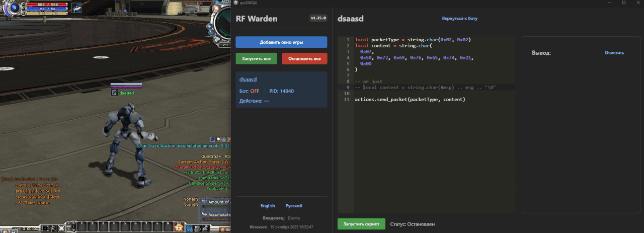
Task: Click the 'RF Warden' title
Action: pos(257,19)
